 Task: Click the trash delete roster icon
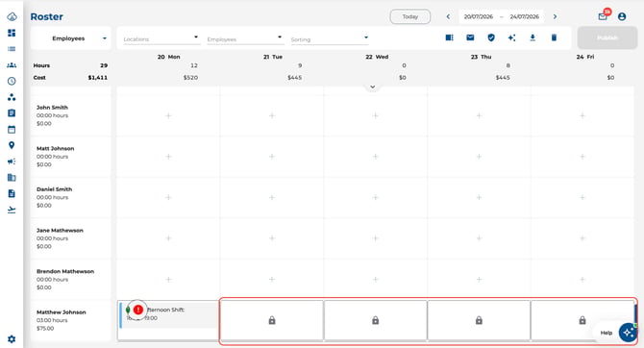point(554,37)
